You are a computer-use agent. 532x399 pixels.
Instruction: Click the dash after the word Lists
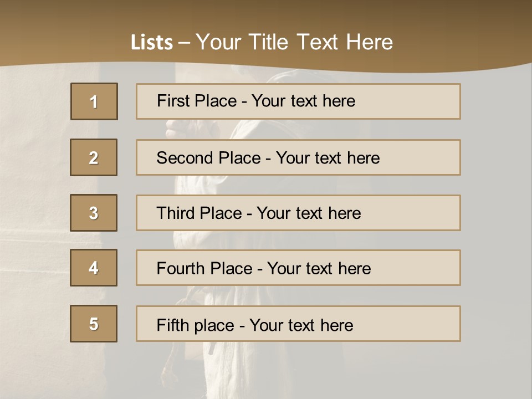185,43
